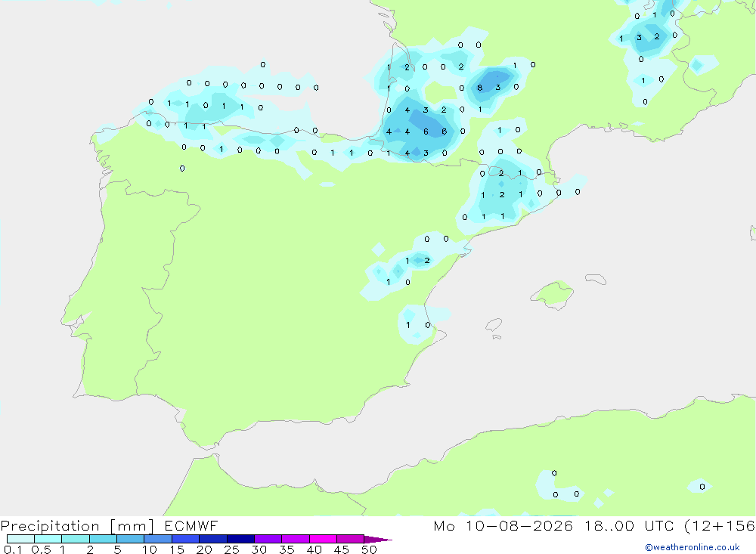Click the precipitation value '8' on the map
Screen dimensions: 756x554
[480, 88]
